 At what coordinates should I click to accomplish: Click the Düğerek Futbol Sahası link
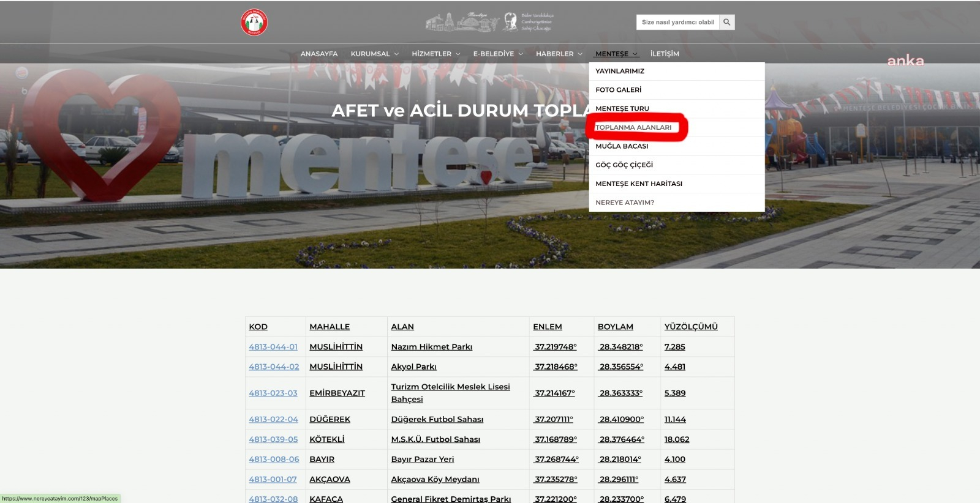pos(437,419)
